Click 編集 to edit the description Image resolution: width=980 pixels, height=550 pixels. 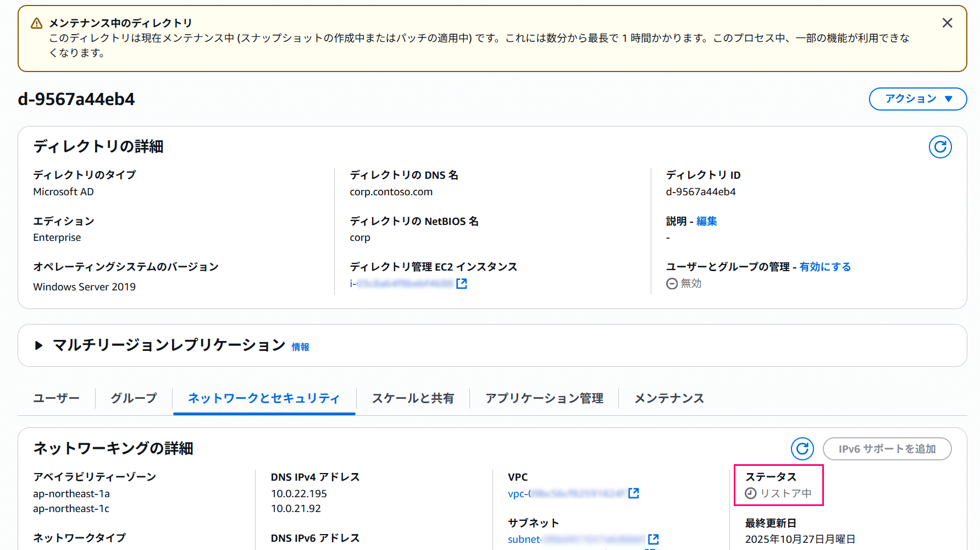coord(706,221)
